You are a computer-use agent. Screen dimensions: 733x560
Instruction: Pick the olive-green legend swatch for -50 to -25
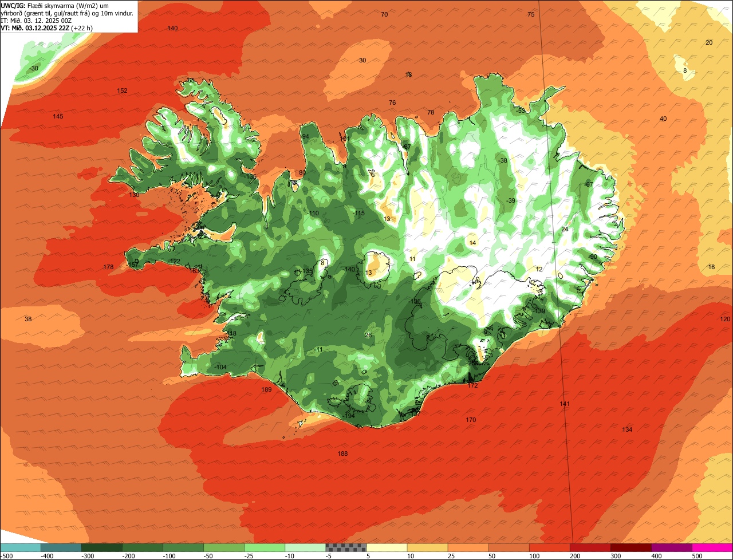[x=223, y=547]
